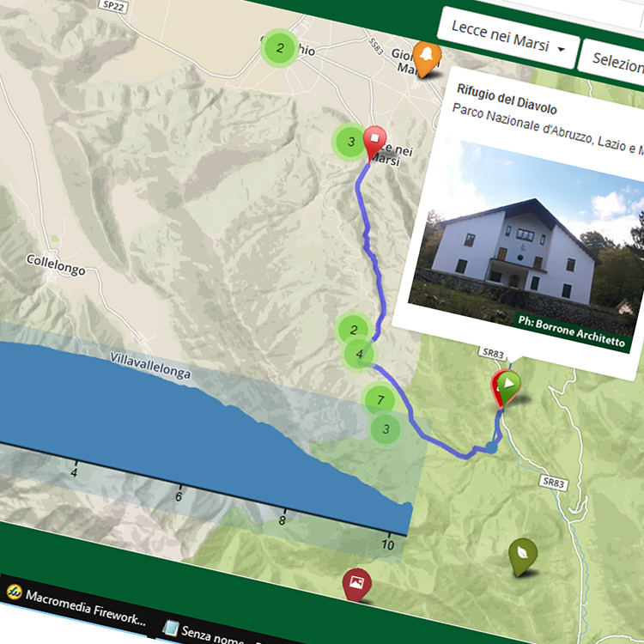Click the Parco Nazionale d'Abruzzo subtitle

(548, 129)
